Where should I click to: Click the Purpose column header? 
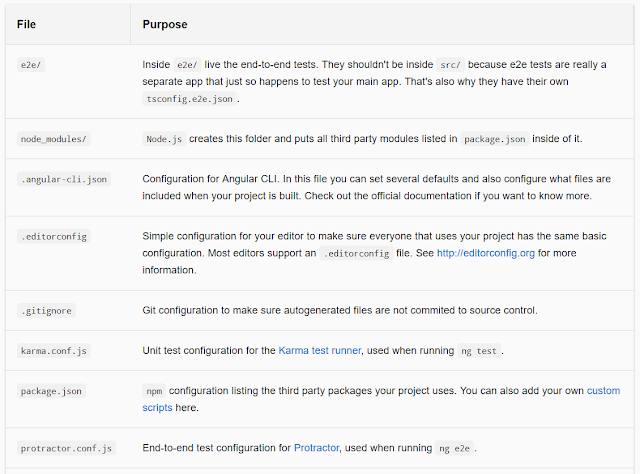pyautogui.click(x=165, y=24)
